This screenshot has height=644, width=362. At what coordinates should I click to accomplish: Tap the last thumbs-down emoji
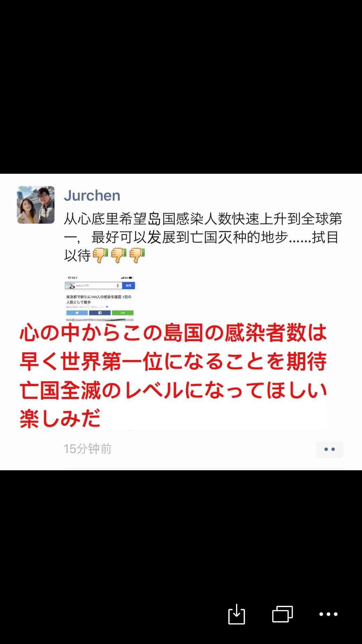(x=137, y=256)
